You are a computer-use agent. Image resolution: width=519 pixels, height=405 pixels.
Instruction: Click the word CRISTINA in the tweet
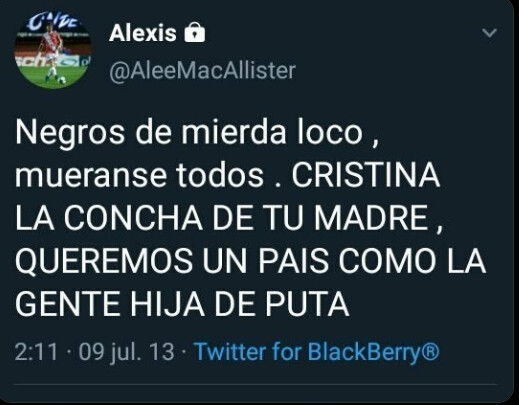(x=366, y=175)
